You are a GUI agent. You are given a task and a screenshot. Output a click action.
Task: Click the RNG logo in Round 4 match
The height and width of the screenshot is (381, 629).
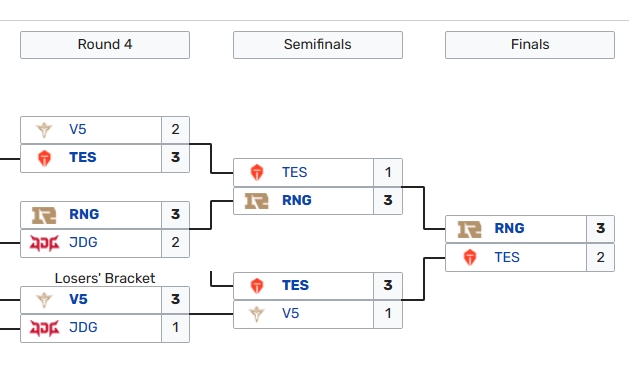pyautogui.click(x=44, y=215)
